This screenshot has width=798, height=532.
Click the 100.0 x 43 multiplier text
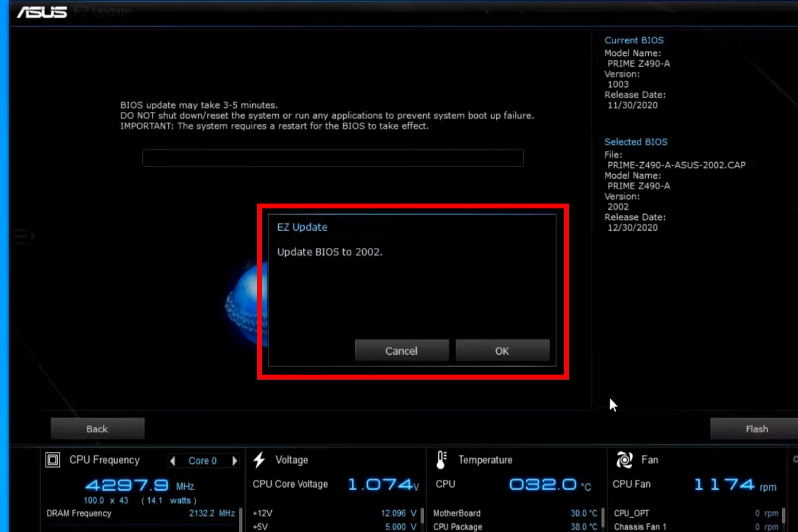[x=106, y=500]
